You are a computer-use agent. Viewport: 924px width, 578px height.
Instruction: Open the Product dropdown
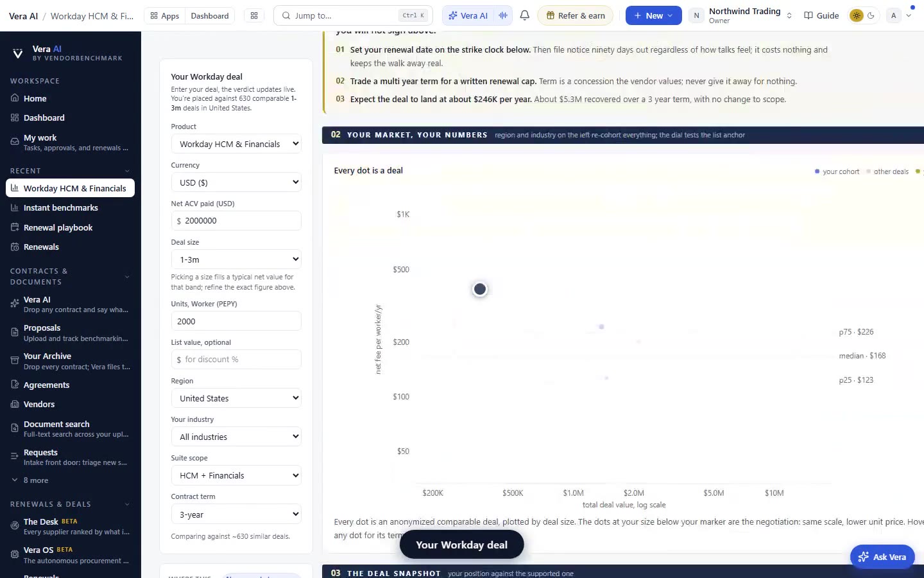coord(236,144)
